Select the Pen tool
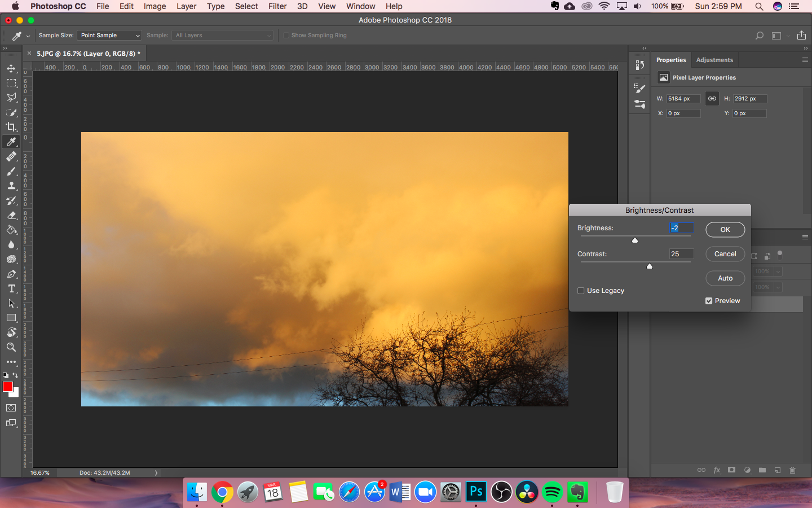 [11, 274]
